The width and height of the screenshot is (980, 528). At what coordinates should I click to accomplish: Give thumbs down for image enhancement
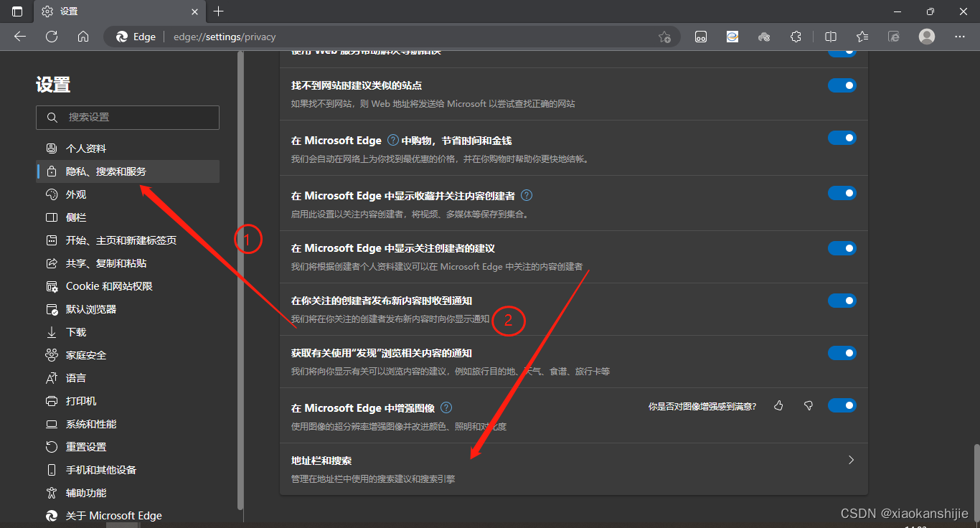pos(809,406)
